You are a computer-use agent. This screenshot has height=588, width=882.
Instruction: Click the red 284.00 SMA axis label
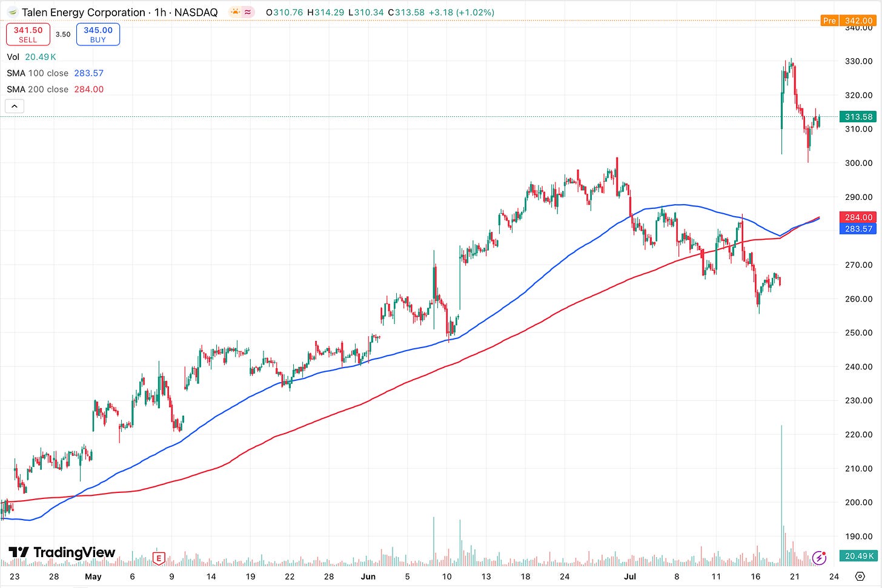tap(858, 217)
